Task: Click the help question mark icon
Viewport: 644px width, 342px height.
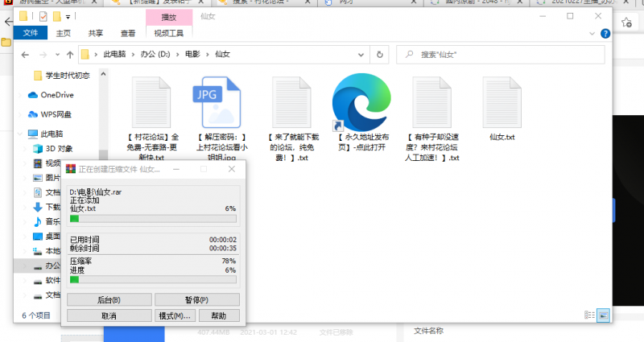Action: [x=604, y=33]
